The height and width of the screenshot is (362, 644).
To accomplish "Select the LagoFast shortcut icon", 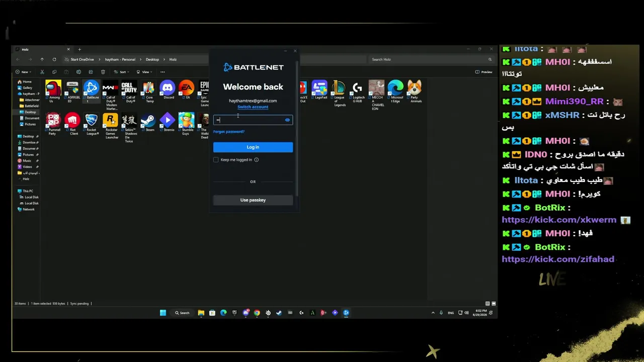I will 319,87.
